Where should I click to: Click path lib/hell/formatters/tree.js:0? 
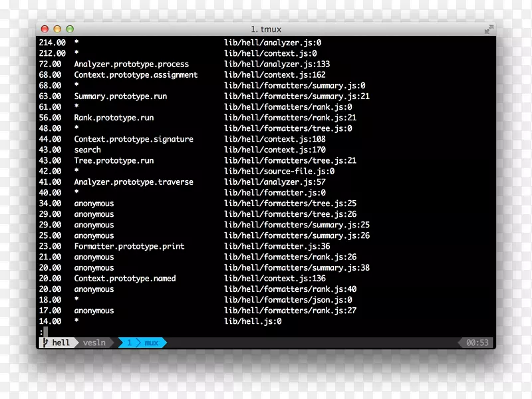288,128
